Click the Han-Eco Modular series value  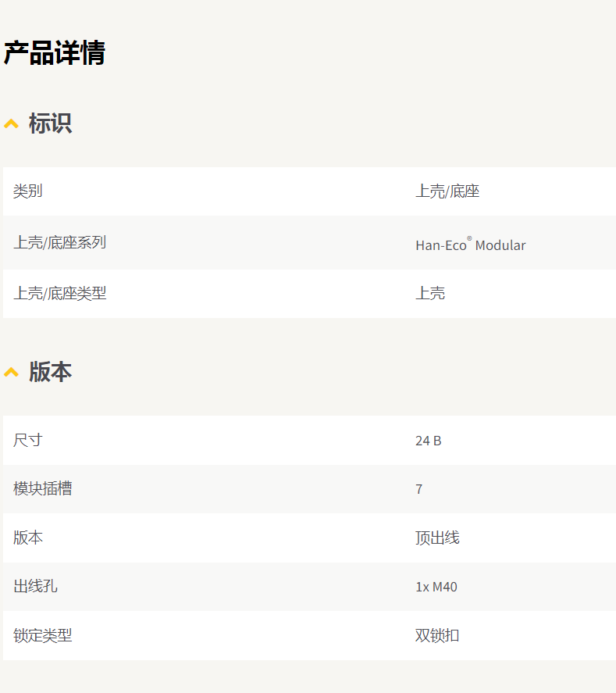[x=470, y=245]
